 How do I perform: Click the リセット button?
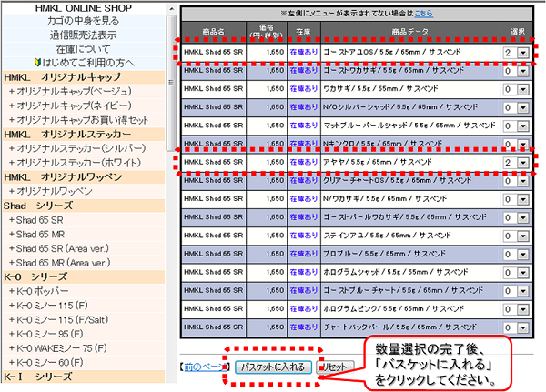click(x=335, y=367)
